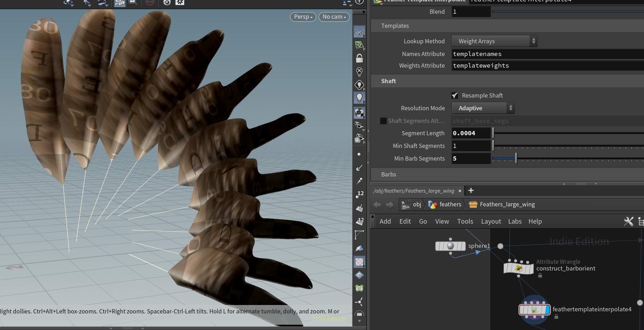Image resolution: width=644 pixels, height=330 pixels.
Task: Open the Lookup Method dropdown
Action: point(494,41)
